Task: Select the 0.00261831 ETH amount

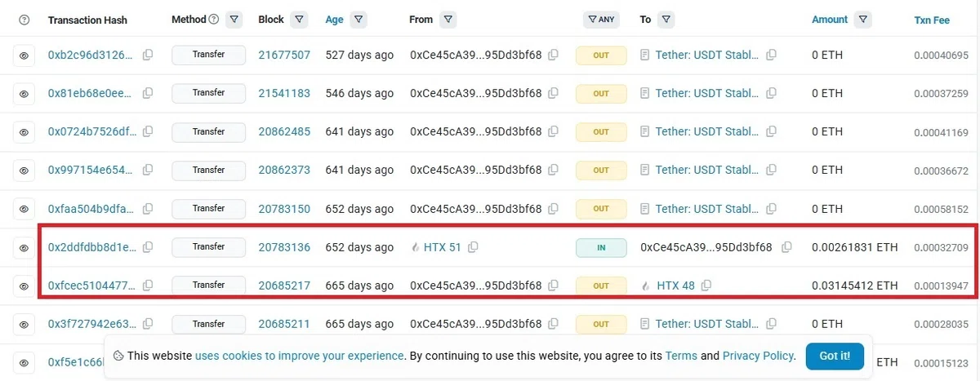Action: pos(855,246)
